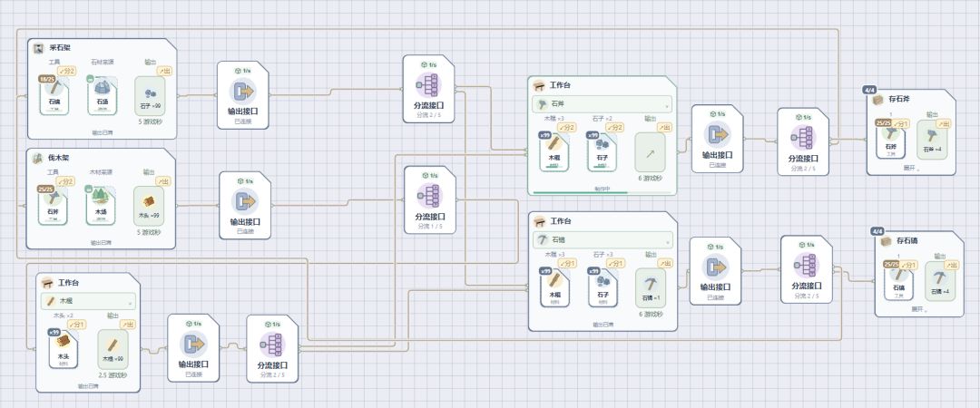Click the 分2 tag on 伐木架 tool
This screenshot has height=408, width=980.
(65, 181)
